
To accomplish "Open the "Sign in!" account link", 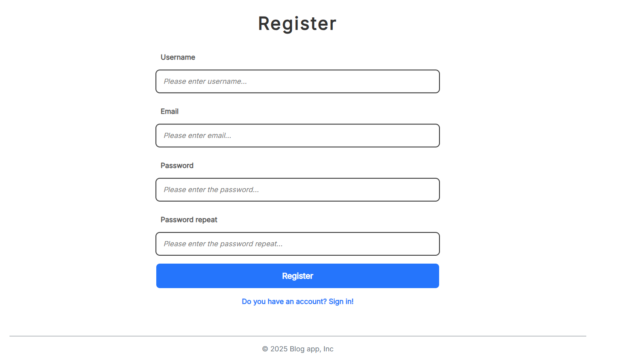I will pyautogui.click(x=341, y=302).
